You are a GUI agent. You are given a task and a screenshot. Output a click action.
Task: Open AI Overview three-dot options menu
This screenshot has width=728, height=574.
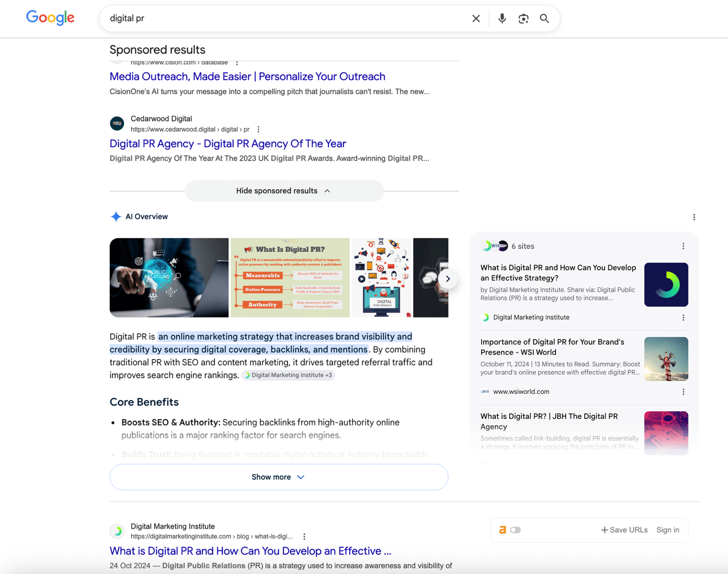694,217
